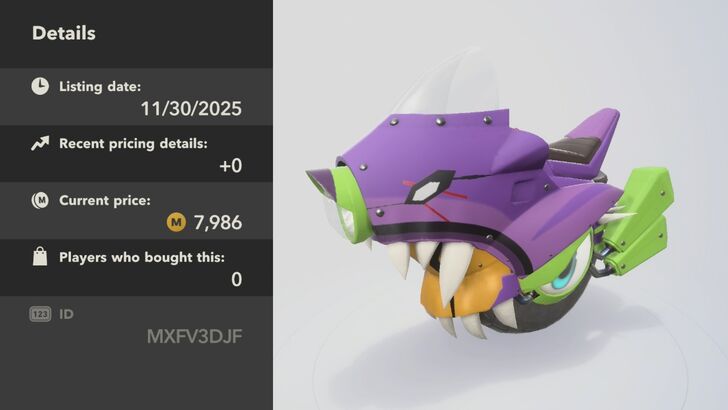
Task: Click the shopping bag icon
Action: [40, 256]
